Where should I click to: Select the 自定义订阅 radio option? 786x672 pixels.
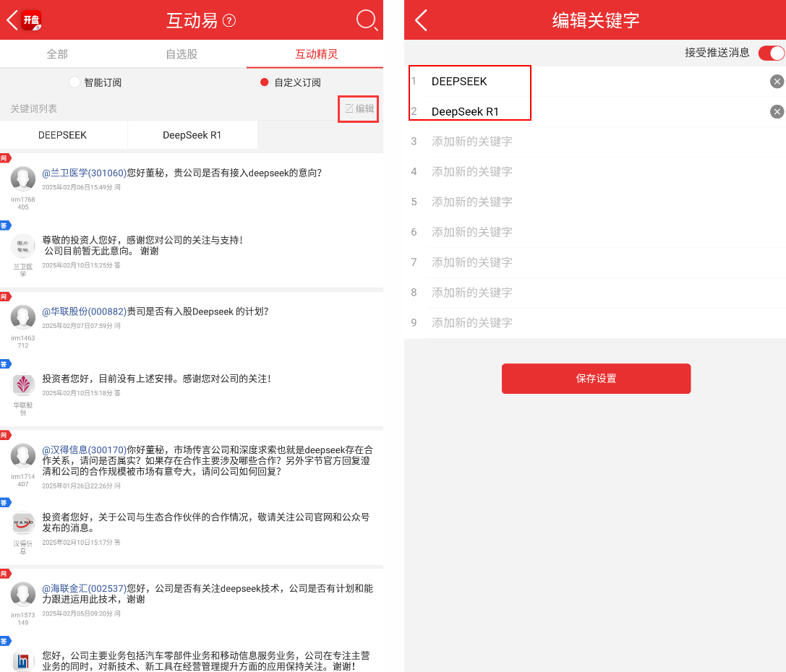click(264, 82)
